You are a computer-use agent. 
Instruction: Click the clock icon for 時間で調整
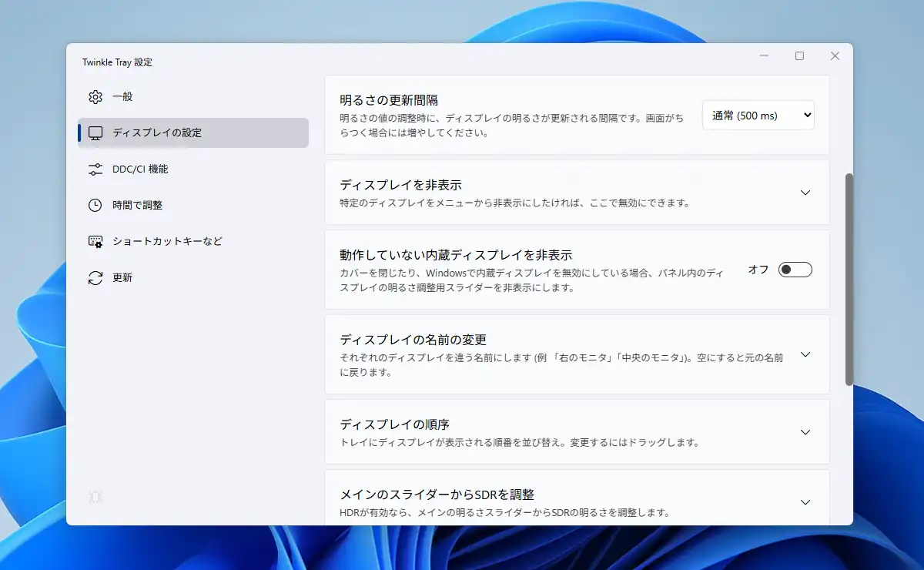[95, 206]
